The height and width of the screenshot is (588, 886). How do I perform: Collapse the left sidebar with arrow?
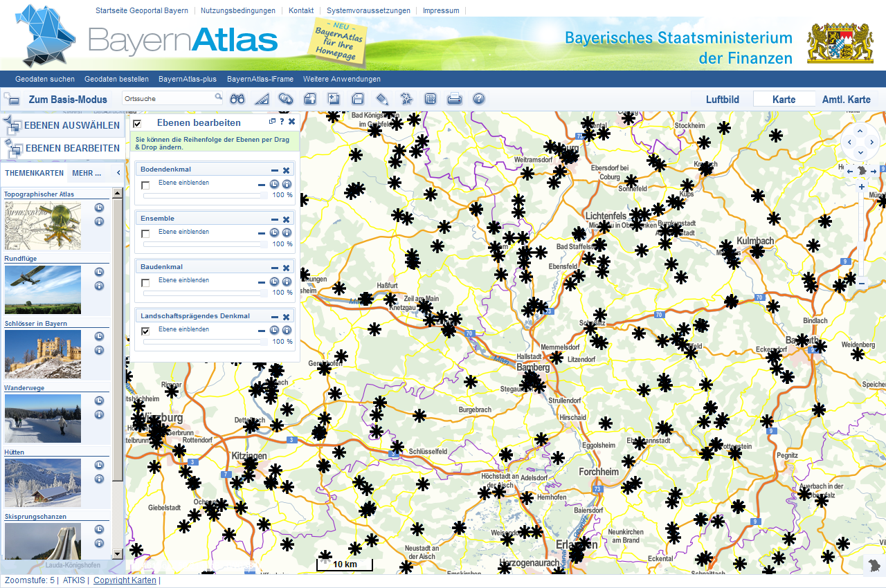click(x=118, y=173)
